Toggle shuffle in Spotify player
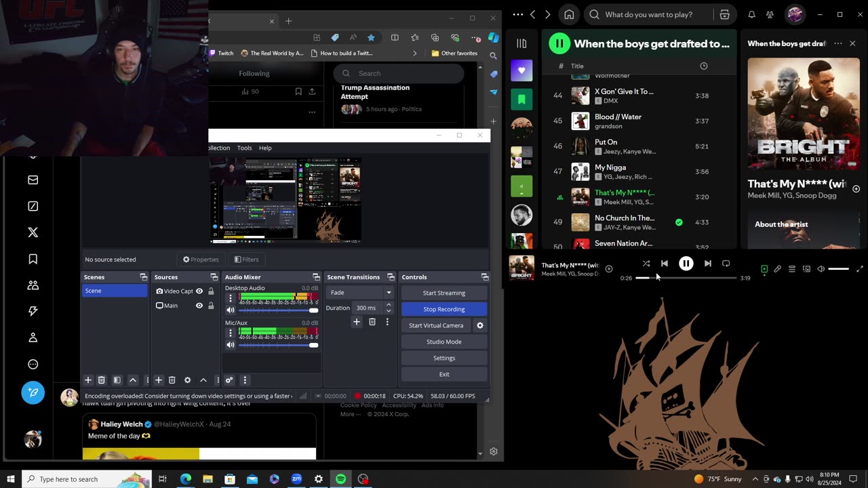Viewport: 868px width, 488px height. click(646, 264)
